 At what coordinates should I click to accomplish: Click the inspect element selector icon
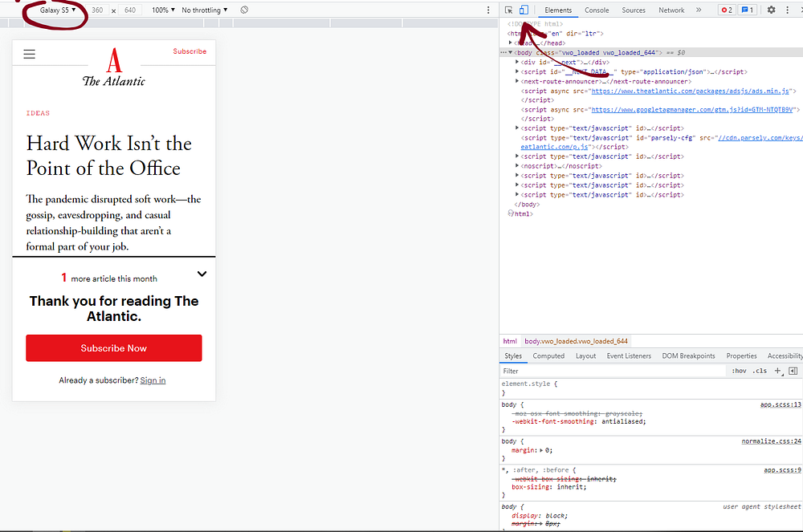[x=508, y=10]
